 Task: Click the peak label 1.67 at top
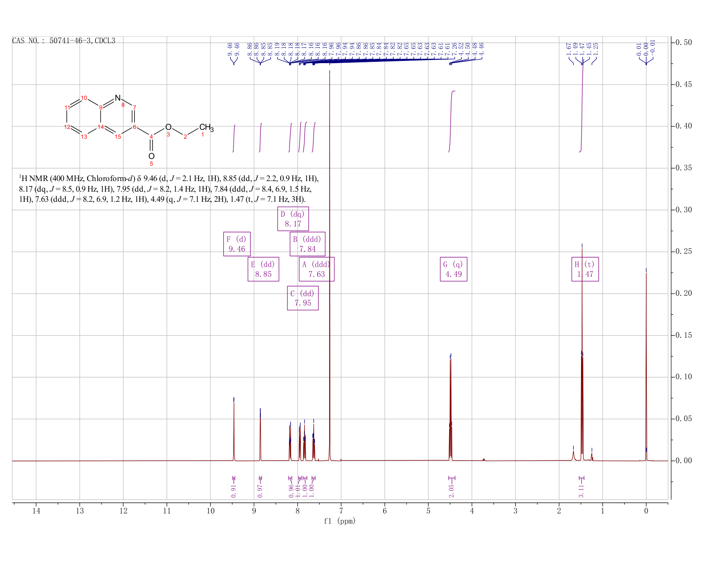click(569, 49)
